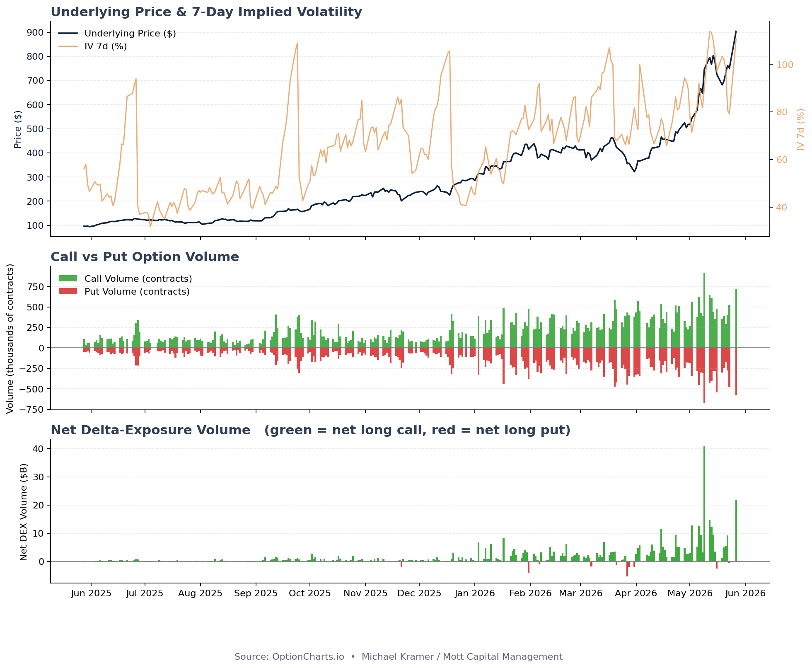Viewport: 812px width, 668px height.
Task: Click the 'Call vs Put Option Volume' title
Action: [145, 257]
